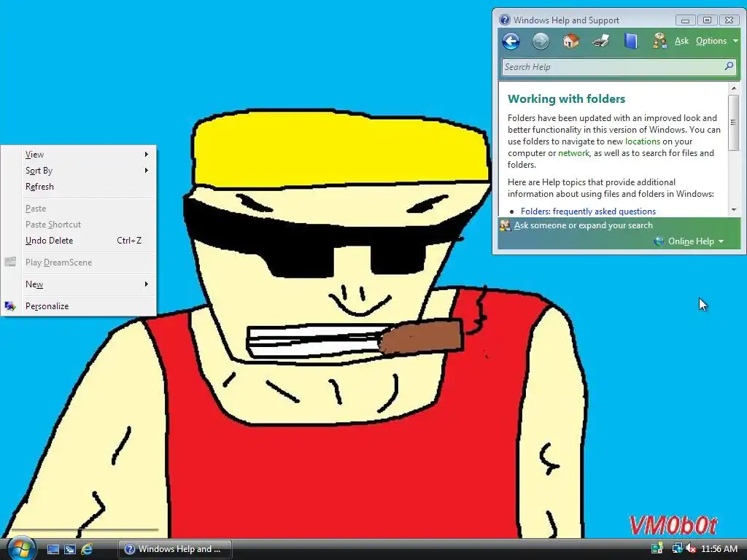Click the first green system tray icon
The width and height of the screenshot is (747, 560).
click(x=657, y=548)
